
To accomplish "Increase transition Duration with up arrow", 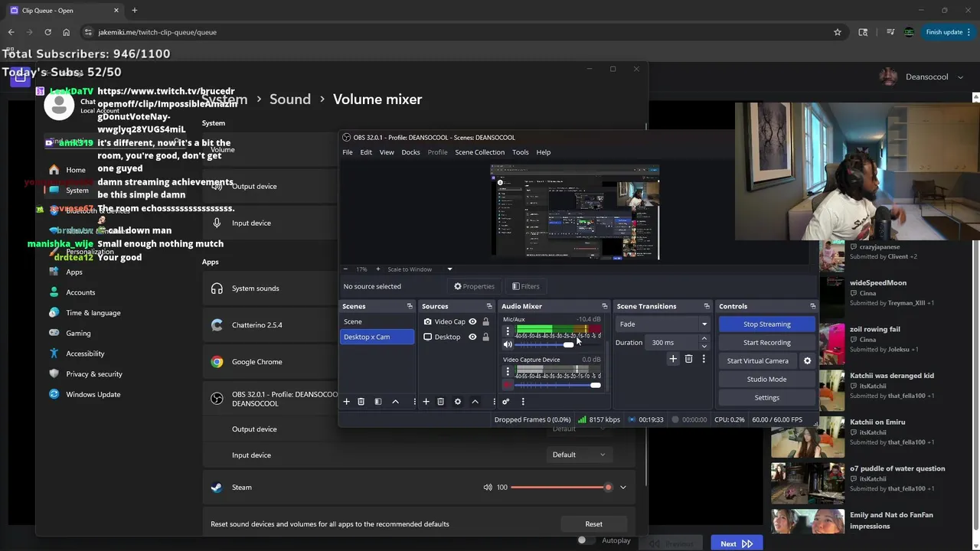I will point(704,339).
